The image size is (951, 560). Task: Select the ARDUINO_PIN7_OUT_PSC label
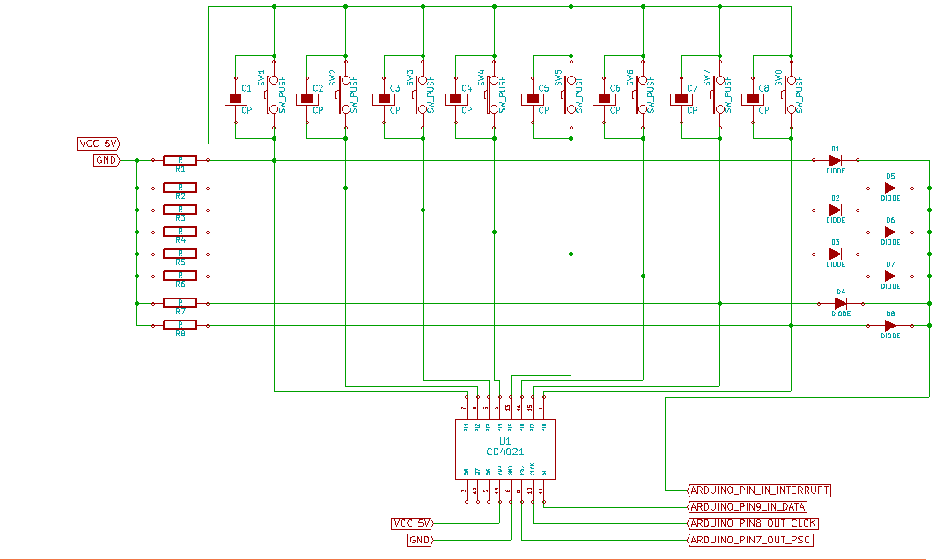pyautogui.click(x=750, y=540)
